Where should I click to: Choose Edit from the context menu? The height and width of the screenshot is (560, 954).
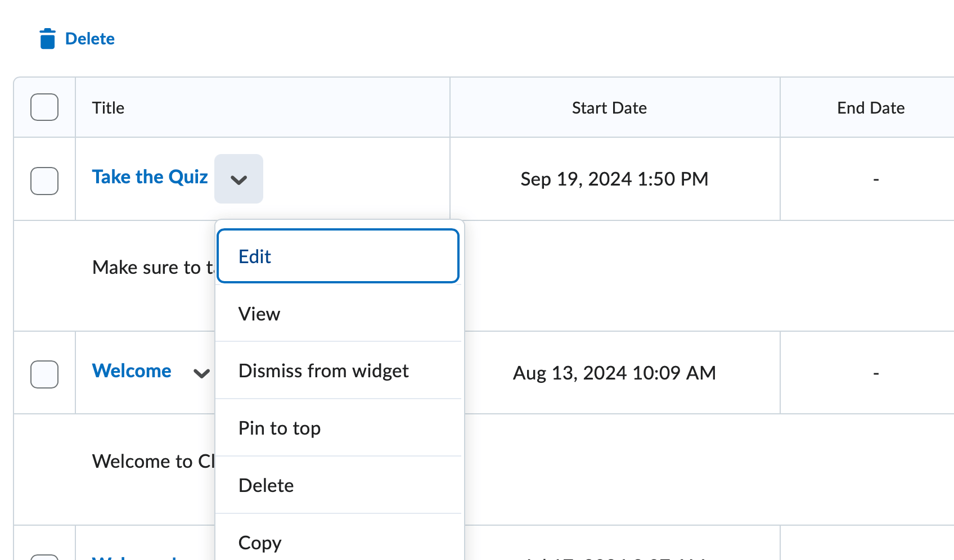(x=337, y=256)
